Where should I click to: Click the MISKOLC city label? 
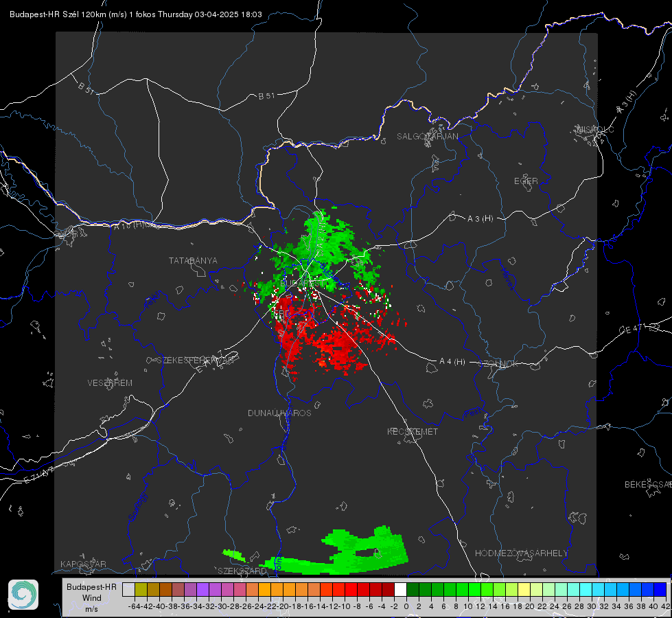click(595, 130)
